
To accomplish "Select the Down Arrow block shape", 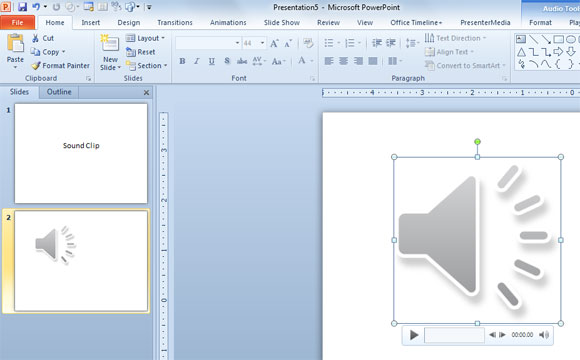I will pyautogui.click(x=571, y=52).
